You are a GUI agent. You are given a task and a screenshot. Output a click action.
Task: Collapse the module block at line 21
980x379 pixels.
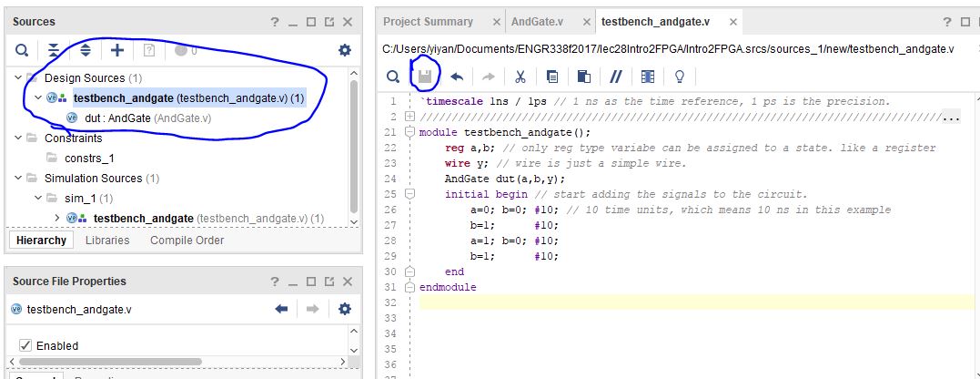tap(409, 133)
